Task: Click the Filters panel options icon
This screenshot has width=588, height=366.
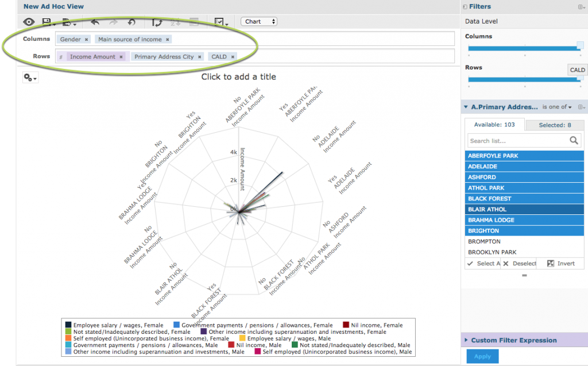Action: [581, 6]
